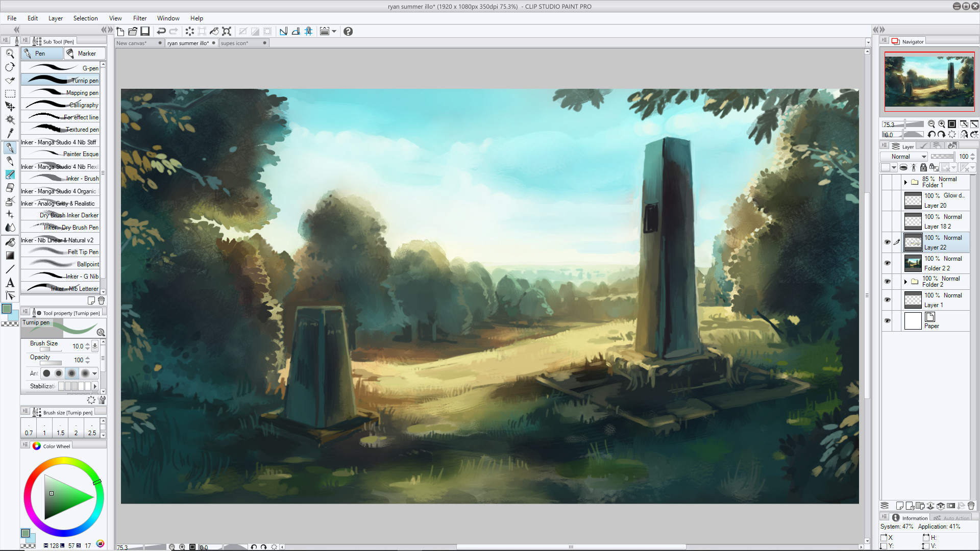
Task: Open the Layer menu
Action: coord(56,18)
